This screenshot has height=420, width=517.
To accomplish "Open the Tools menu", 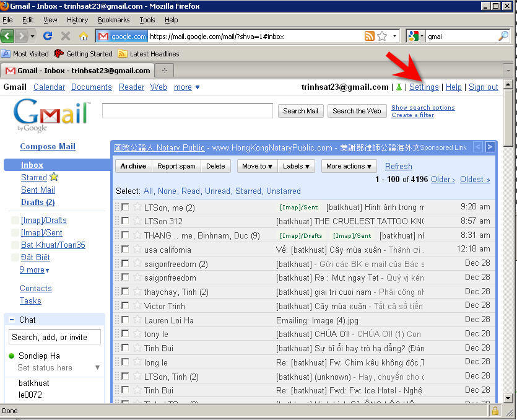I will pyautogui.click(x=147, y=20).
